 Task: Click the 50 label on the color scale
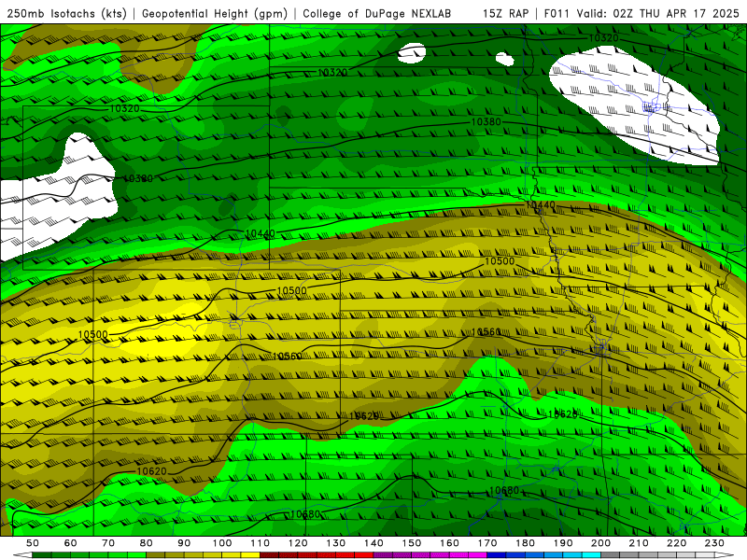[x=33, y=543]
